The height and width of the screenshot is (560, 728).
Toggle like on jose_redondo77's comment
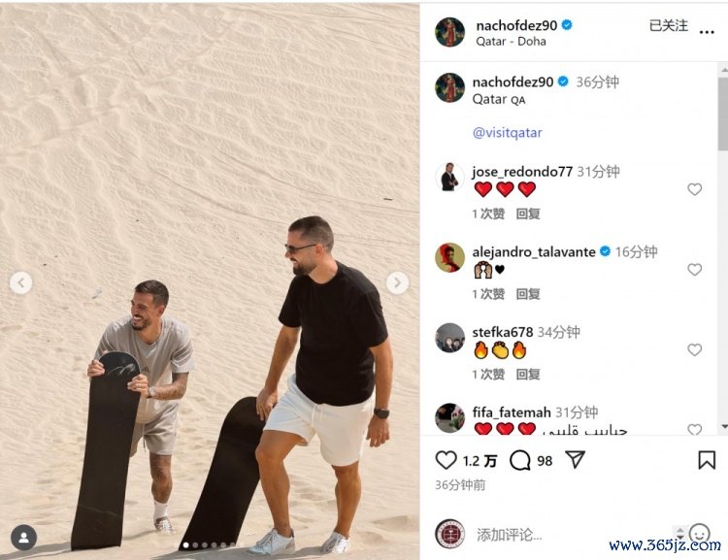click(x=695, y=189)
